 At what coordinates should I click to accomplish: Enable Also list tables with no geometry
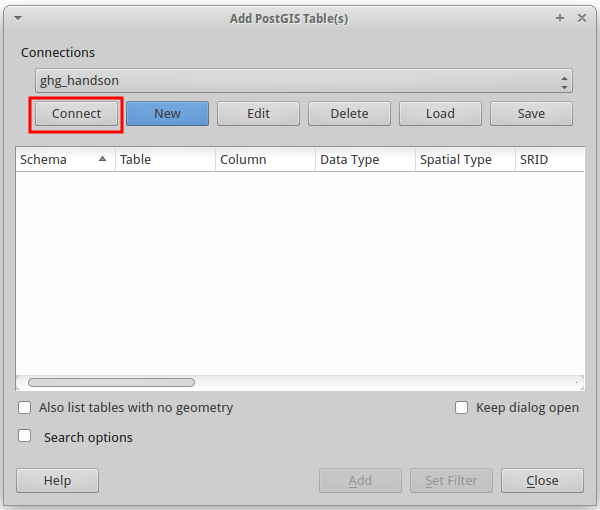[x=24, y=407]
